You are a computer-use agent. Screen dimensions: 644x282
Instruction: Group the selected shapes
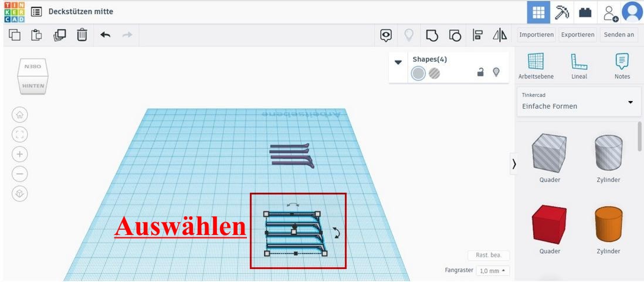[x=432, y=35]
